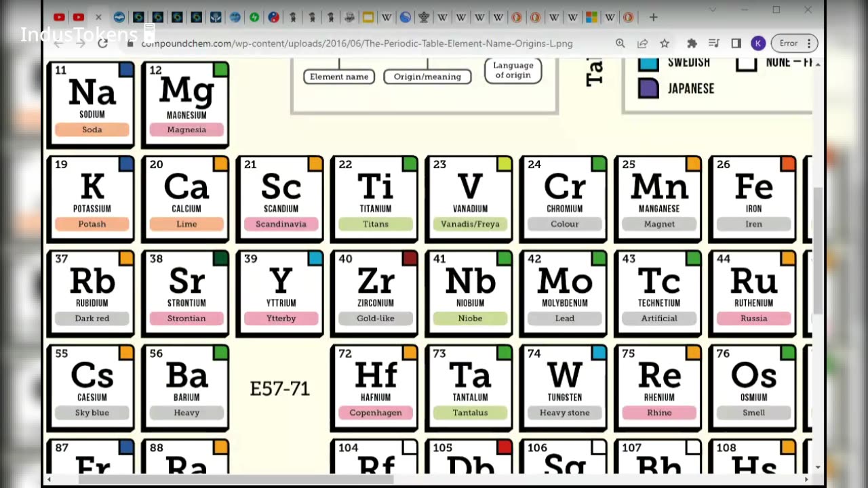Click the white None legend swatch

click(x=747, y=64)
